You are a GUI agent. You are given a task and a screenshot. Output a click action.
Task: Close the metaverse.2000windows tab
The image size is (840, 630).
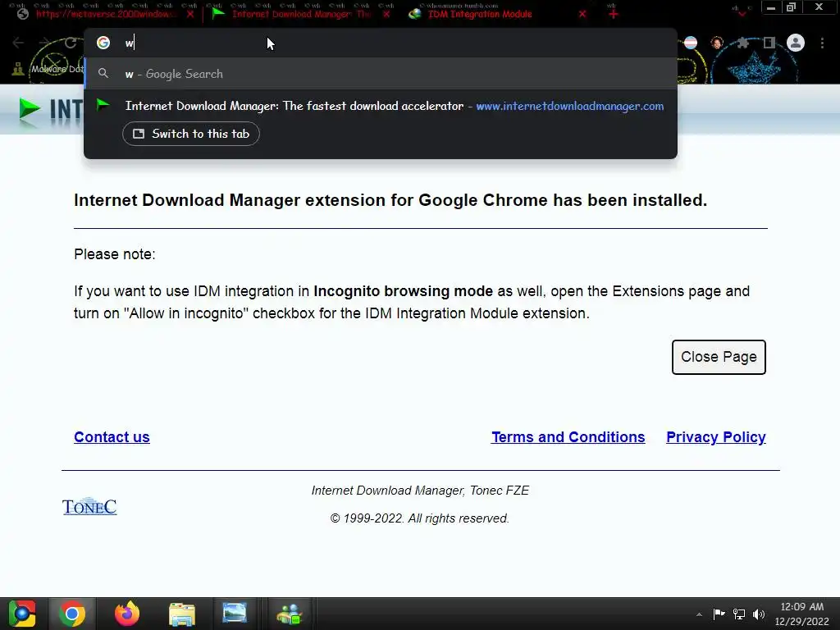190,14
